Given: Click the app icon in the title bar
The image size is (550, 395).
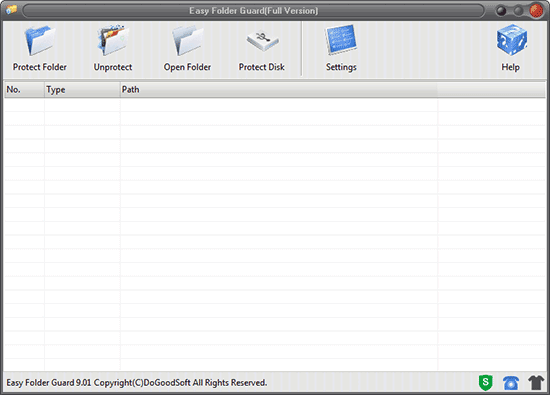Looking at the screenshot, I should (x=12, y=10).
